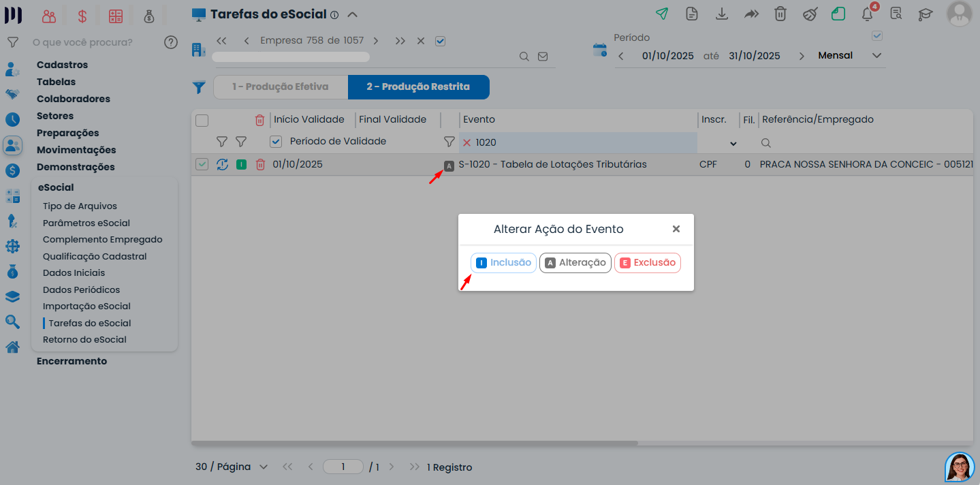Click the horizontal scrollbar below the table
Screen dimensions: 980x485
(415, 443)
